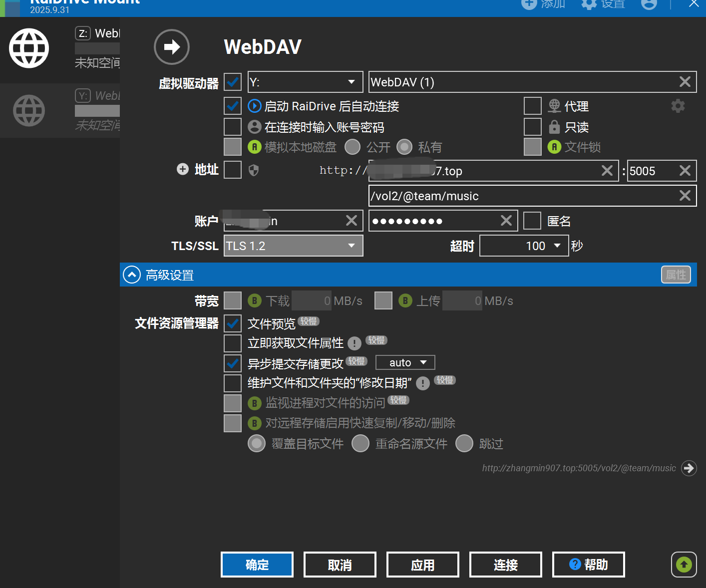Enable 立即获取文件属性 checkbox
The image size is (706, 588).
233,343
